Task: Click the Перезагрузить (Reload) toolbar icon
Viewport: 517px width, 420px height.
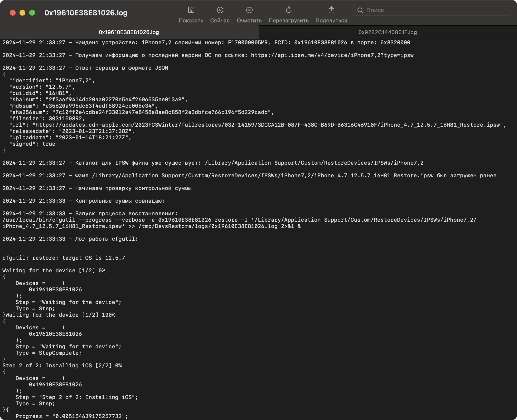Action: pyautogui.click(x=288, y=10)
